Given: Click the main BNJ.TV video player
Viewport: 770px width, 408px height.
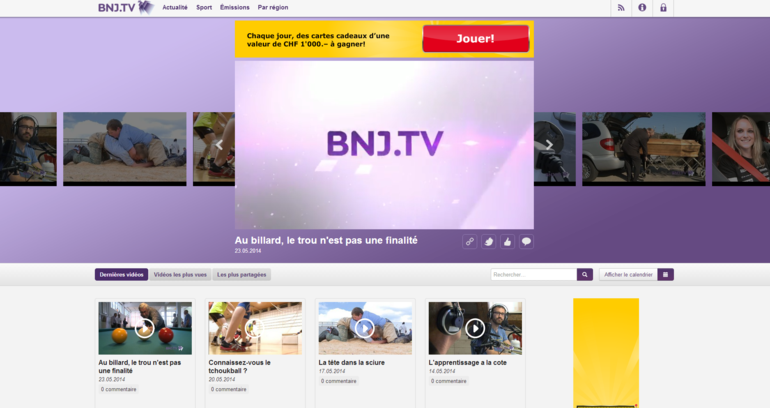Looking at the screenshot, I should click(x=384, y=145).
